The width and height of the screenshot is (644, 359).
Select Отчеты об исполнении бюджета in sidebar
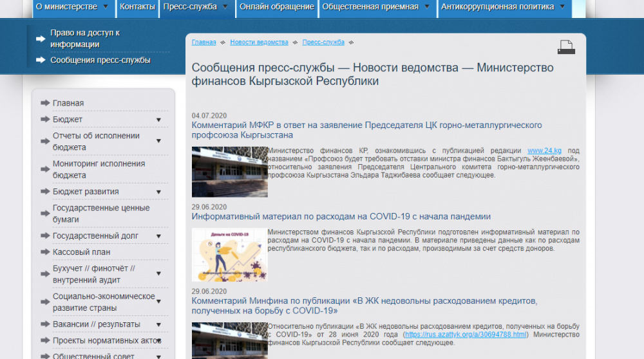point(96,141)
